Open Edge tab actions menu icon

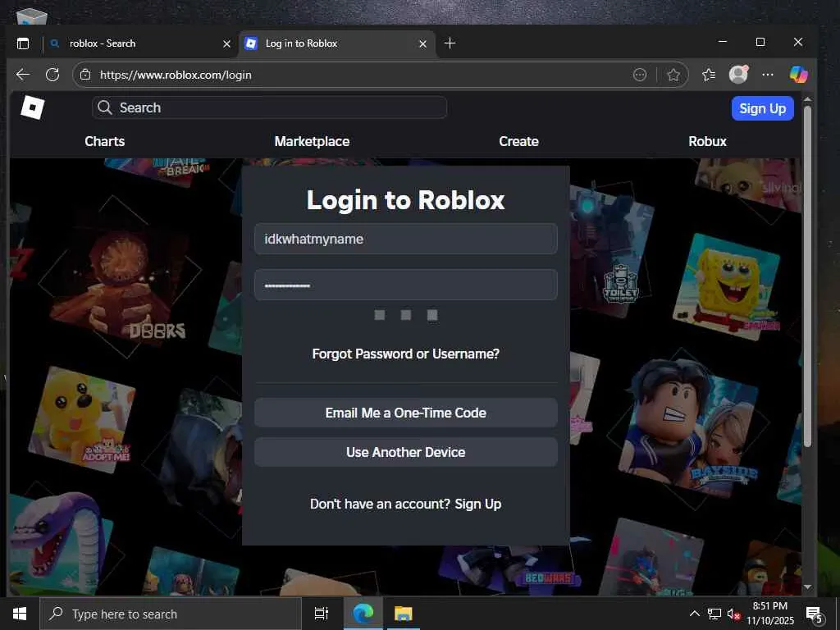(x=23, y=43)
